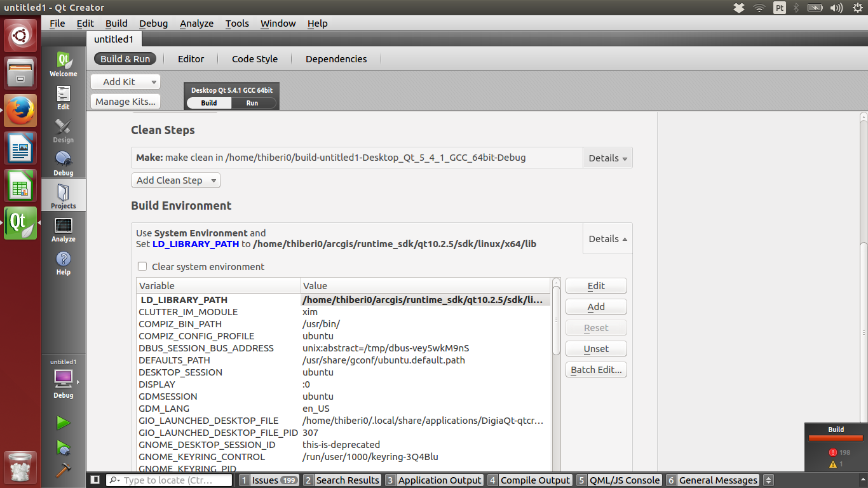This screenshot has width=868, height=488.
Task: Open Firefox from the Ubuntu dock
Action: tap(20, 111)
